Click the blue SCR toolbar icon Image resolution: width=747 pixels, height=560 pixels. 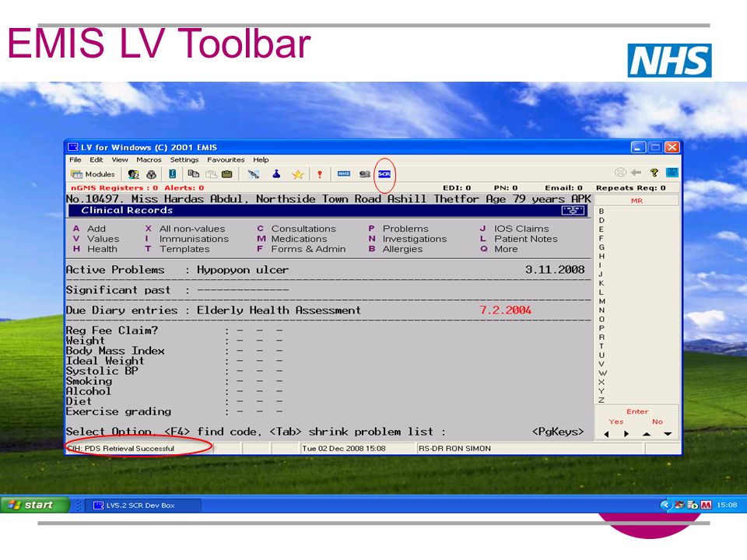point(384,174)
